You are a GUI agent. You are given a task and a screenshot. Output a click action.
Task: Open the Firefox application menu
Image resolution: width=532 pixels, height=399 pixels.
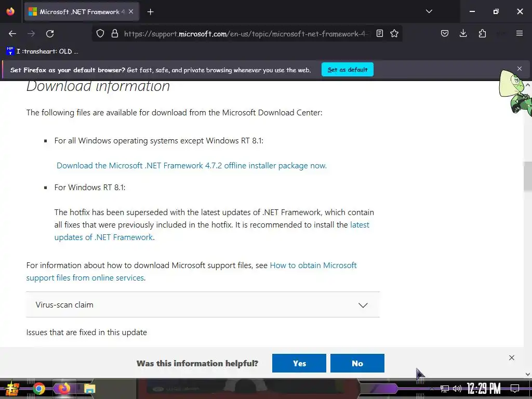point(520,33)
